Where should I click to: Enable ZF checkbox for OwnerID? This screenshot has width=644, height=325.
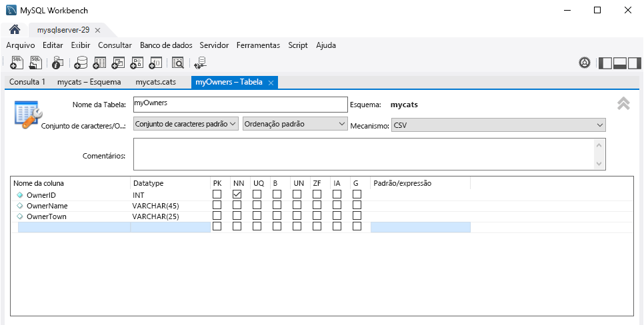coord(317,194)
